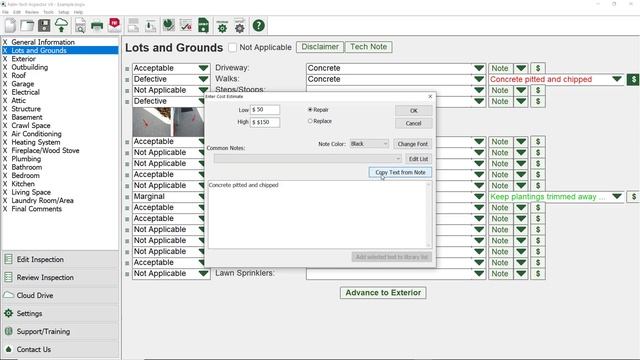Viewport: 640px width, 360px height.
Task: Click the gray page layout toolbar icon
Action: point(133,26)
